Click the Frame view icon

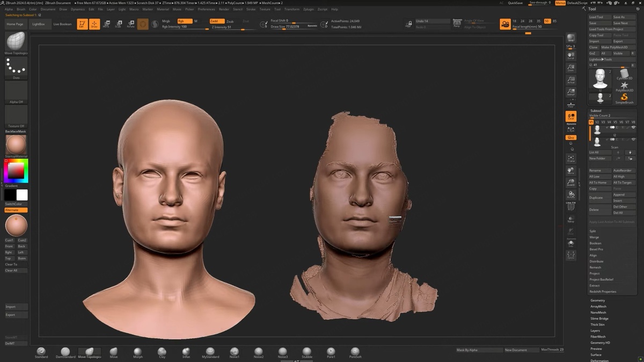571,159
